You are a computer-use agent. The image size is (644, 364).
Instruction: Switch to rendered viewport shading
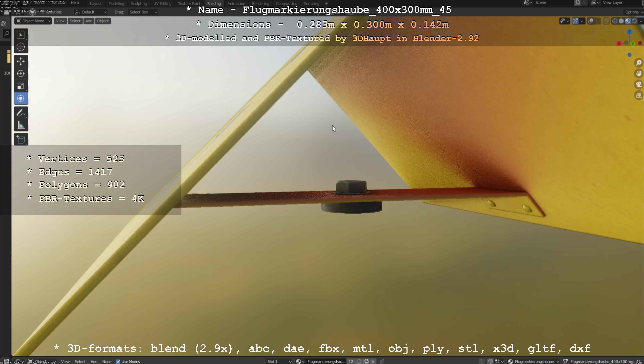point(634,21)
